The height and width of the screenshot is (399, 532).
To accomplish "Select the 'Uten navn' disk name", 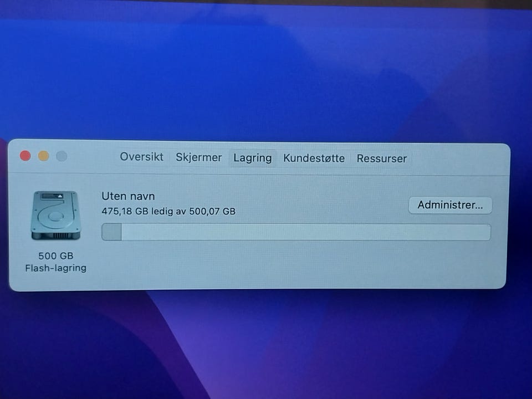I will (x=128, y=196).
